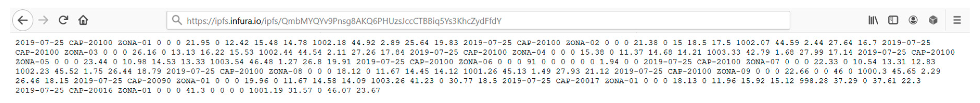Image resolution: width=980 pixels, height=103 pixels.
Task: Focus the ipfs.infura.io address field
Action: pyautogui.click(x=478, y=20)
